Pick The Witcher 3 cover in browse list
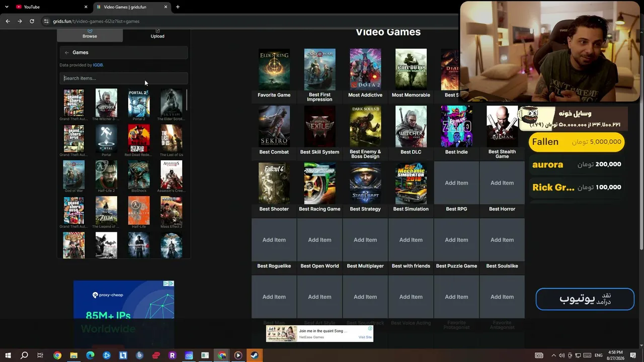This screenshot has width=644, height=362. pyautogui.click(x=106, y=103)
